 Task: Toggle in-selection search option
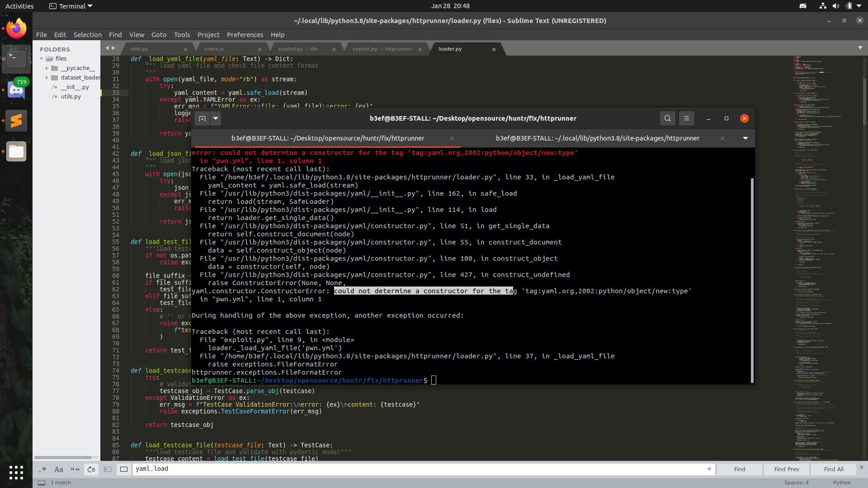pos(108,469)
